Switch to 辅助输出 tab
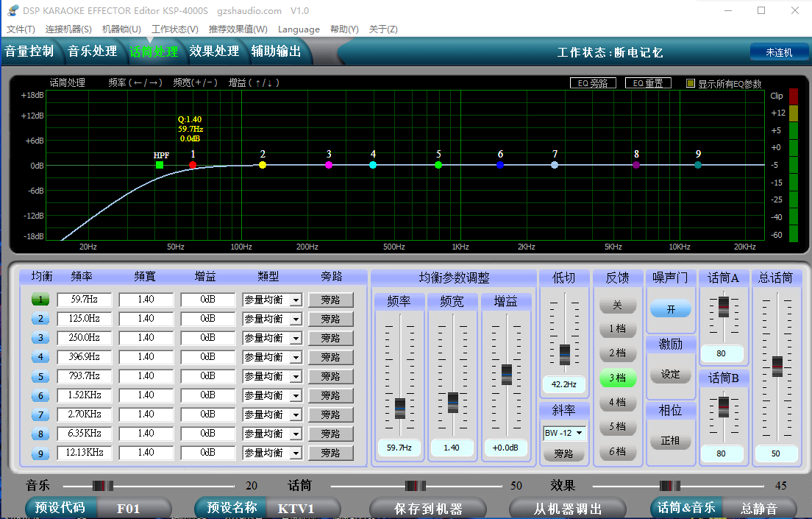Screen dimensions: 812x519 point(276,52)
